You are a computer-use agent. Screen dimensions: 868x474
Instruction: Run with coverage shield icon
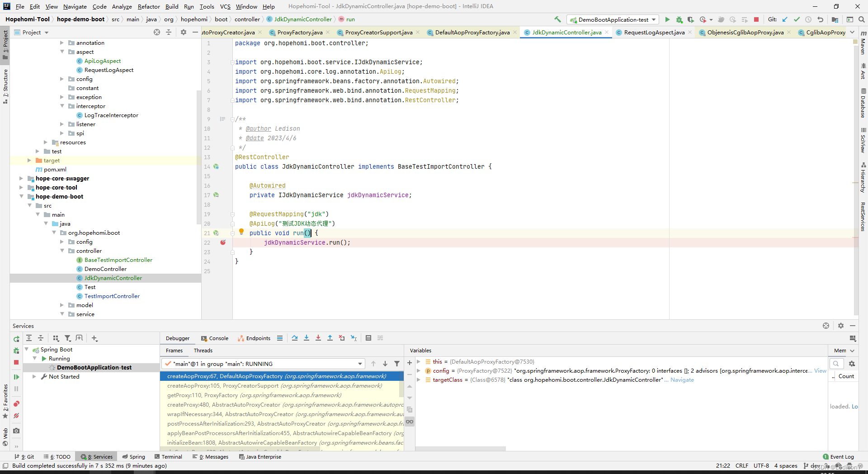[x=690, y=19]
